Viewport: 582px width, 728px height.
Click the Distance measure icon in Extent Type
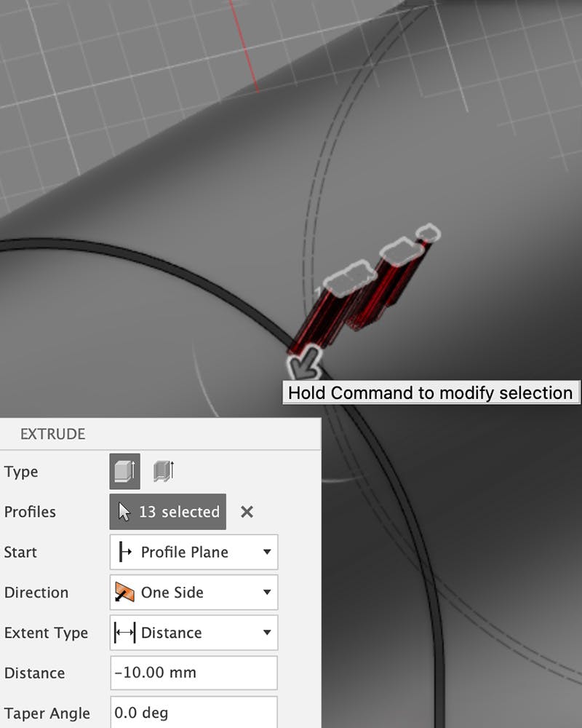[x=124, y=633]
